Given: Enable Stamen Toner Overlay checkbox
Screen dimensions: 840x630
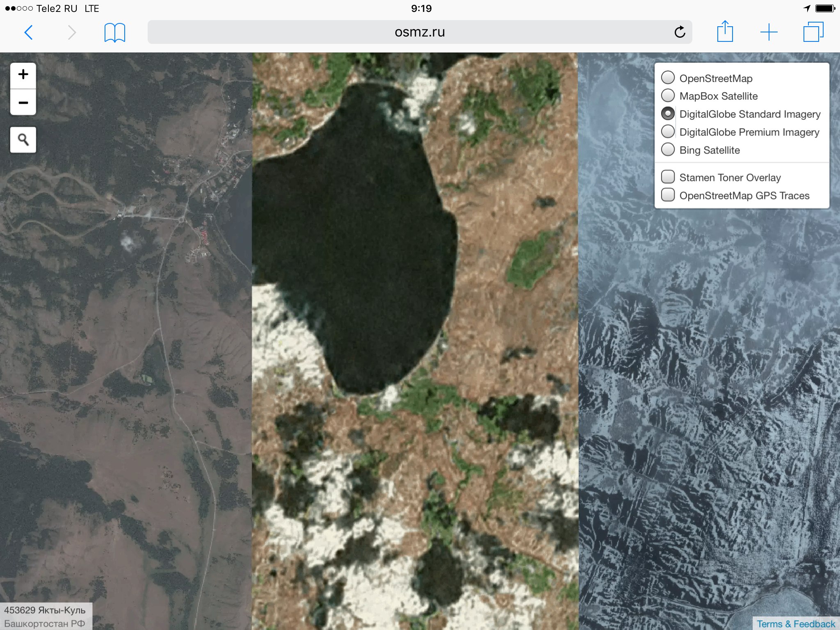Looking at the screenshot, I should pos(668,177).
